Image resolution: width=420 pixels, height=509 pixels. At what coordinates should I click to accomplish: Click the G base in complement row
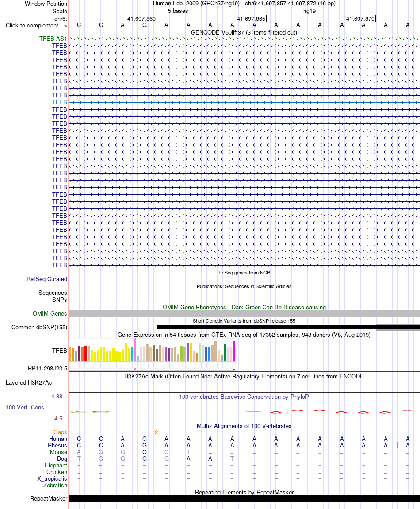coord(145,25)
